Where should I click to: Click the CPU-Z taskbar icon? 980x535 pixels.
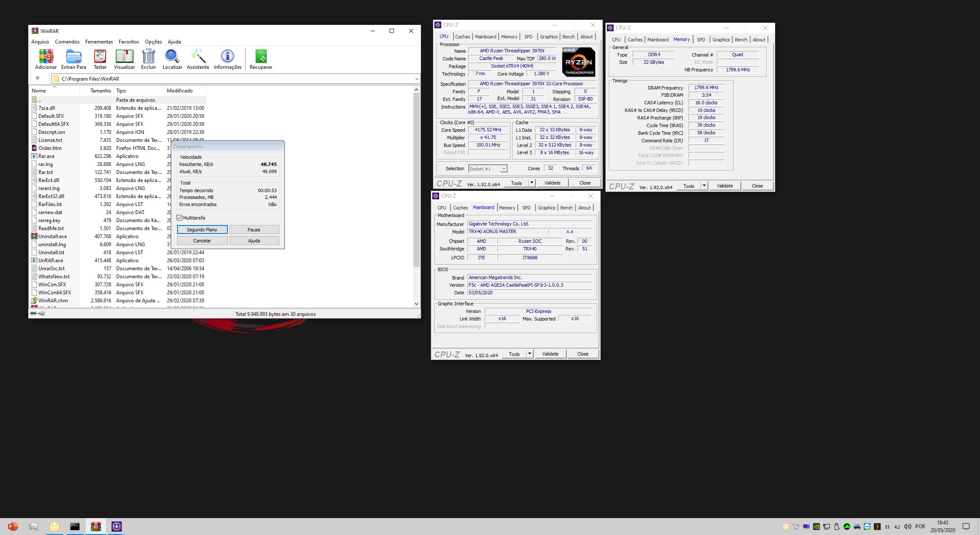pyautogui.click(x=117, y=526)
